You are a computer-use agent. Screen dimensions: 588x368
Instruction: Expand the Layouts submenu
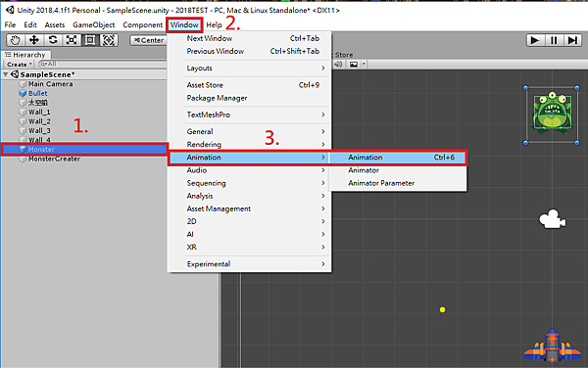(249, 69)
